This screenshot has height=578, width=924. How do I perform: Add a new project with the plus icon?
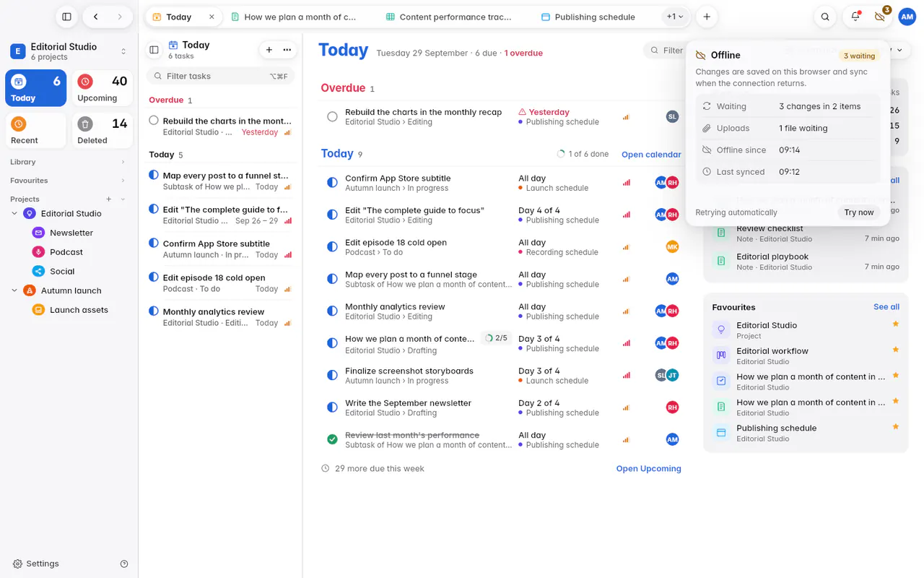(109, 199)
